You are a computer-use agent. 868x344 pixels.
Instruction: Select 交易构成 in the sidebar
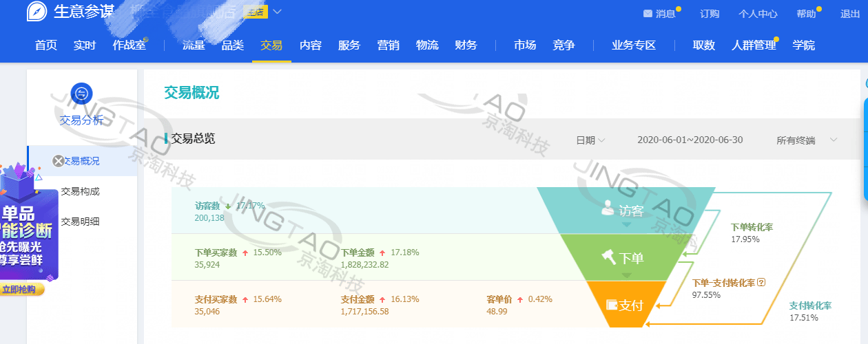point(81,191)
